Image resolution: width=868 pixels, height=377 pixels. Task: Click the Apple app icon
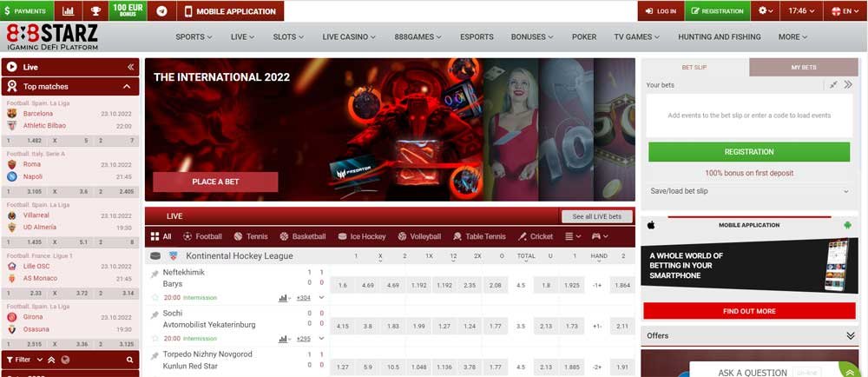651,225
